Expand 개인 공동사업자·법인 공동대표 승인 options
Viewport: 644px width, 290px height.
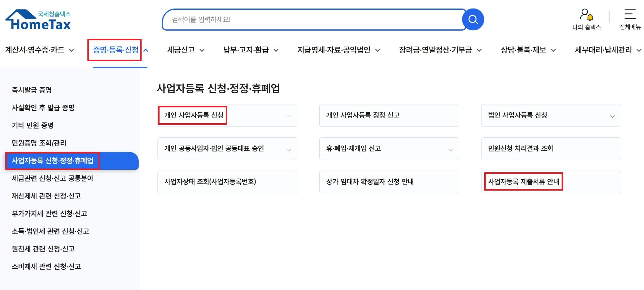(289, 149)
